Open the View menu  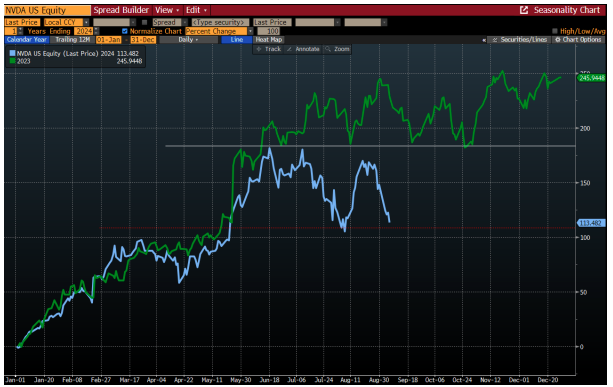point(167,10)
